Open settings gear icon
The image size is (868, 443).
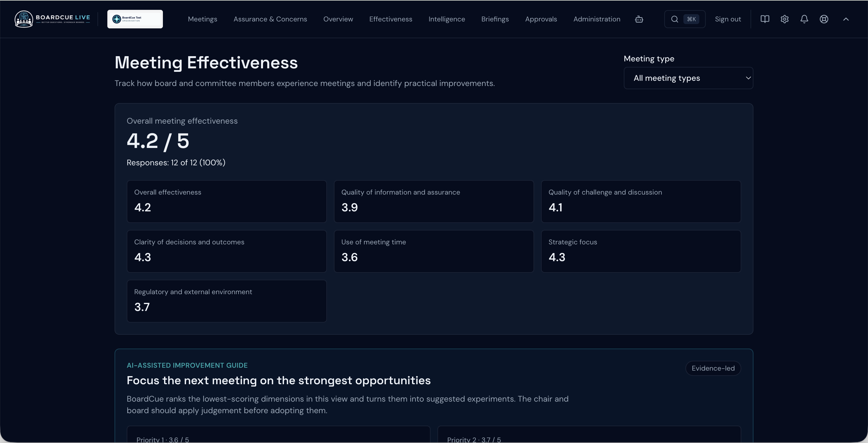tap(784, 19)
